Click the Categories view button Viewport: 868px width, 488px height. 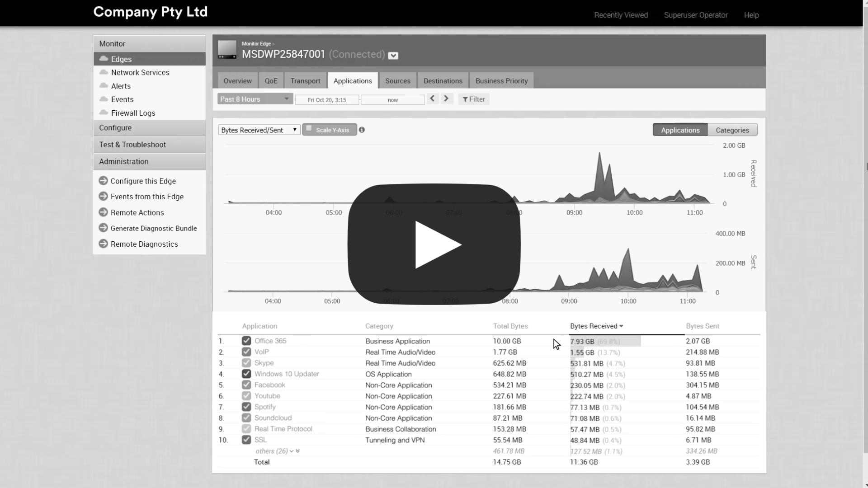pyautogui.click(x=732, y=130)
